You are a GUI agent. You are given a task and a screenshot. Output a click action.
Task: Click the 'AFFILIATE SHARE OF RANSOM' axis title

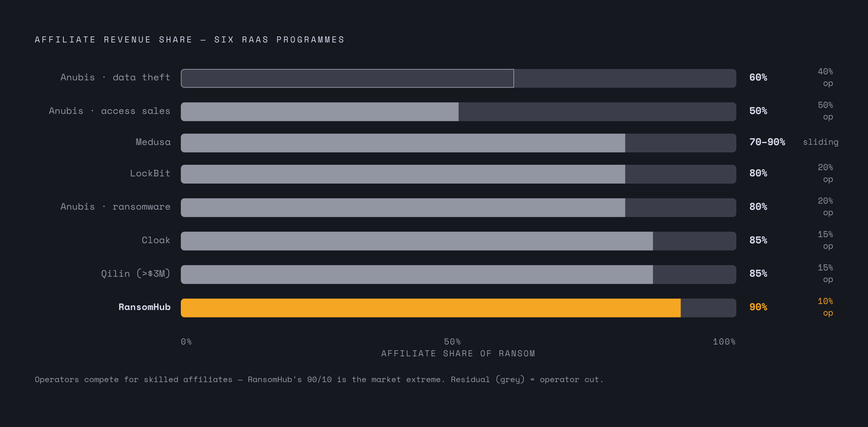pyautogui.click(x=458, y=353)
